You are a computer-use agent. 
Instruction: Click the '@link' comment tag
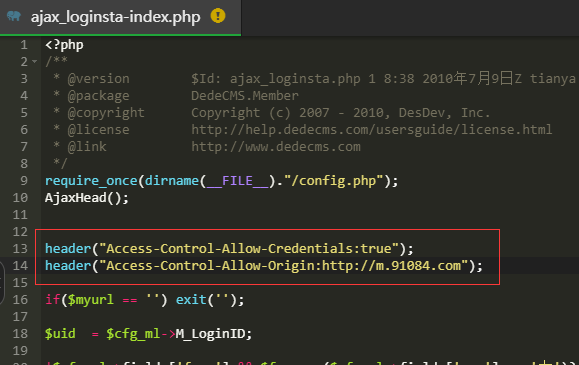pos(87,147)
